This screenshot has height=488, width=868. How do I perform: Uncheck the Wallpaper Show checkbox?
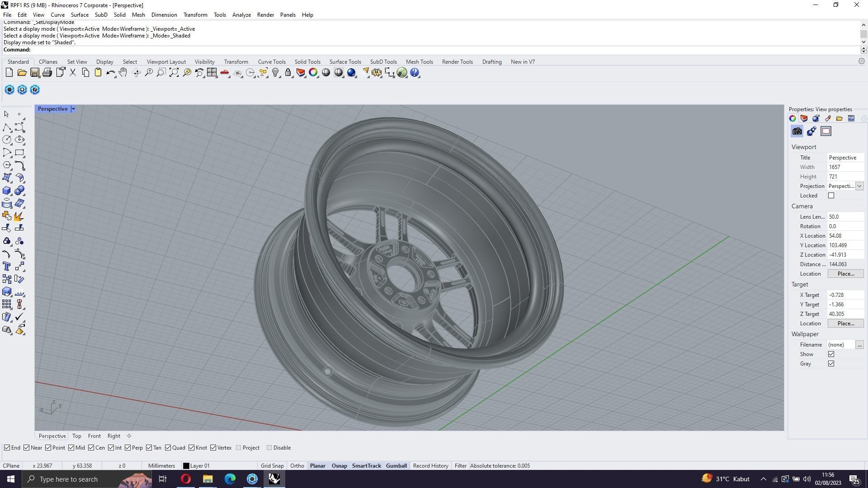click(831, 354)
